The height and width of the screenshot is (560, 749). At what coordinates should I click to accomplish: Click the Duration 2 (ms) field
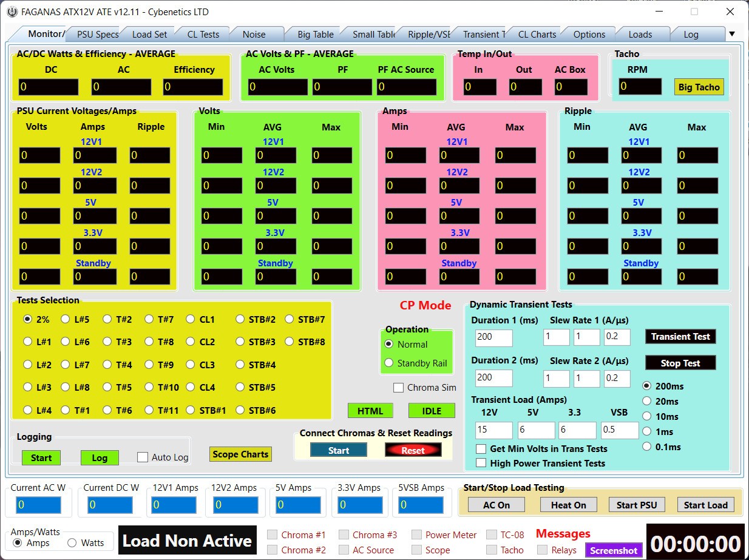click(x=494, y=377)
